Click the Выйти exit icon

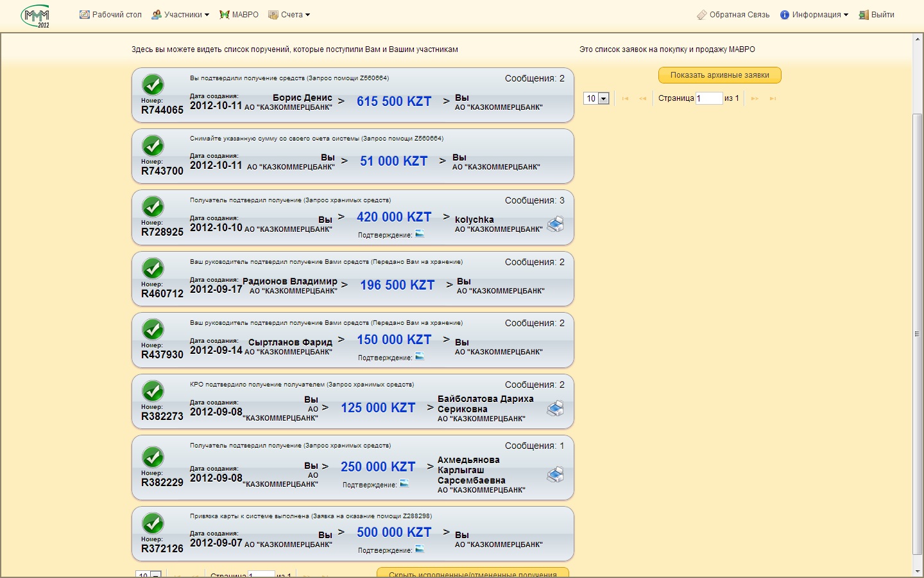[x=864, y=15]
